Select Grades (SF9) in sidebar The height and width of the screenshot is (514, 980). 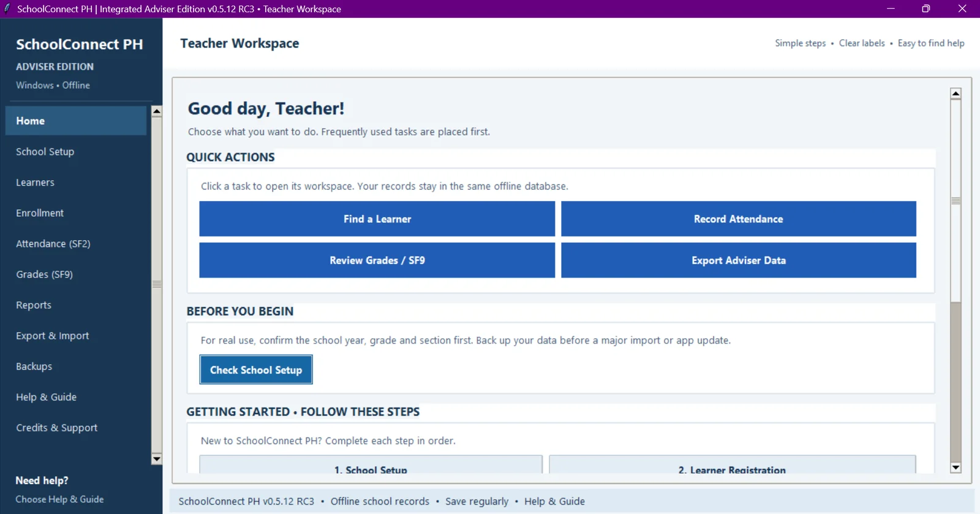(76, 274)
